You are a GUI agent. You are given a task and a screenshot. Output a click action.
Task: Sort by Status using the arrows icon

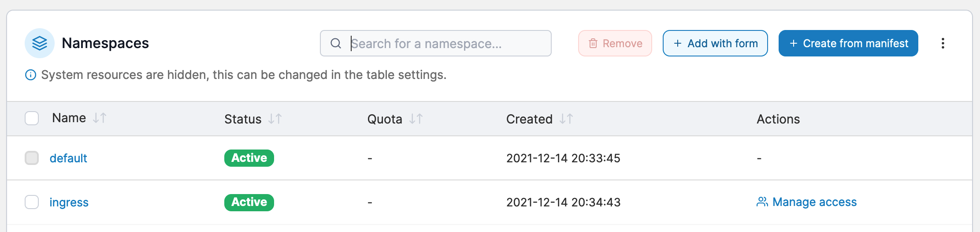(275, 119)
